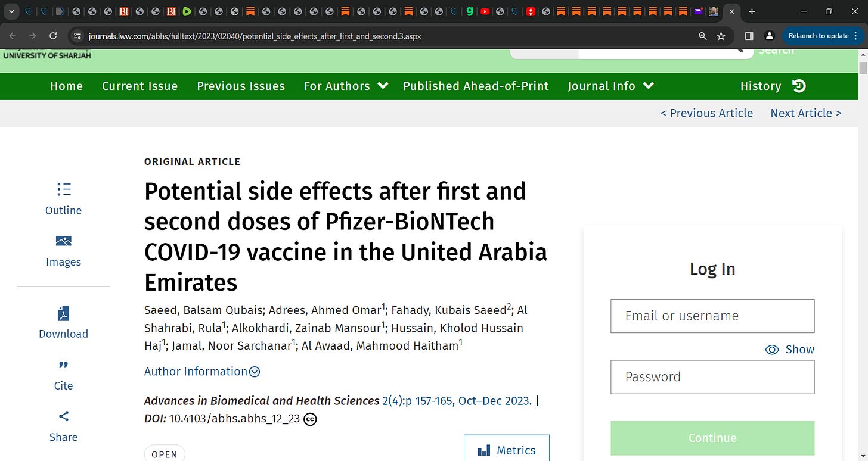868x461 pixels.
Task: Open the Share icon in sidebar
Action: click(x=64, y=416)
